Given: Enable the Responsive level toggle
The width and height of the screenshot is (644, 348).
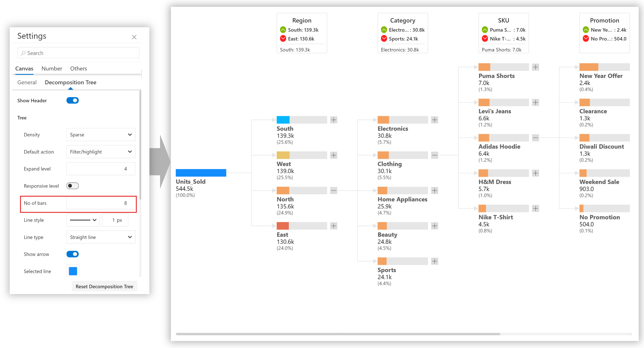Looking at the screenshot, I should 72,186.
